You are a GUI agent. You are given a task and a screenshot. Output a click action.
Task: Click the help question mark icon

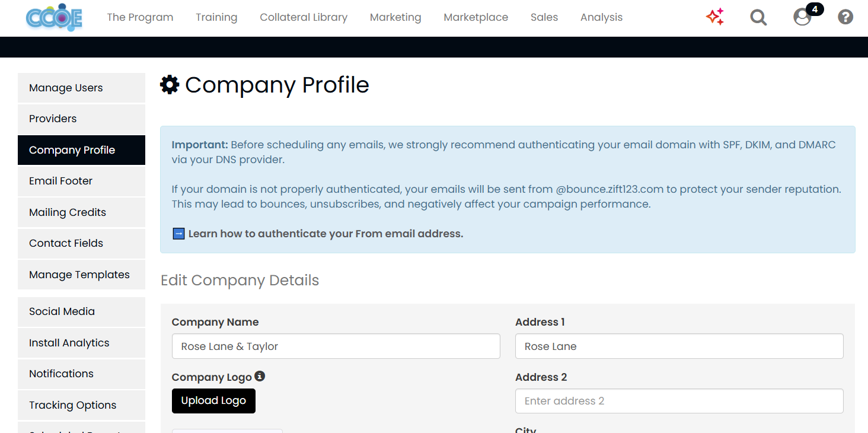(x=845, y=17)
